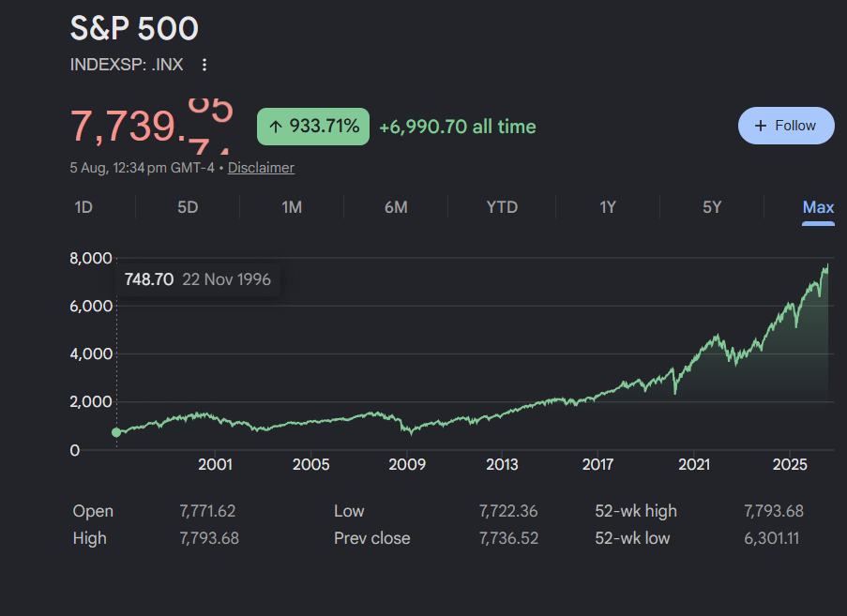This screenshot has width=847, height=616.
Task: Show the 6M chart range
Action: (x=396, y=207)
